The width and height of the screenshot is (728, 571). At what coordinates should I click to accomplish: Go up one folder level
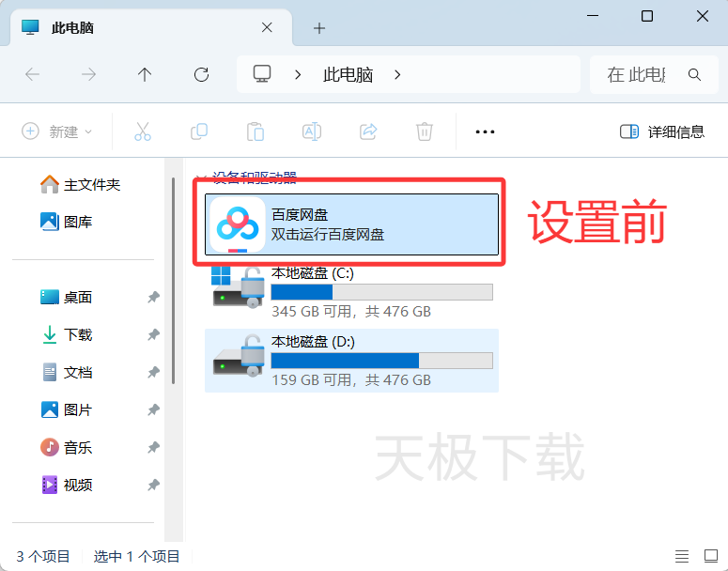tap(145, 74)
